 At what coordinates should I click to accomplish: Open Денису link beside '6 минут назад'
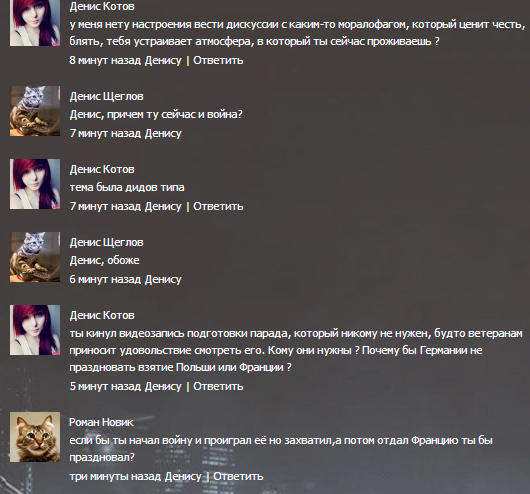click(163, 279)
